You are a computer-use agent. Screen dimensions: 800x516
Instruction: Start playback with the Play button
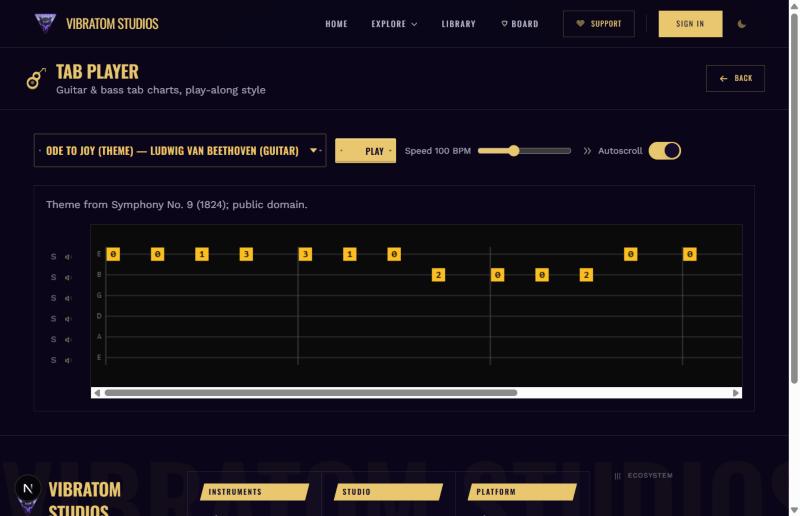(365, 151)
